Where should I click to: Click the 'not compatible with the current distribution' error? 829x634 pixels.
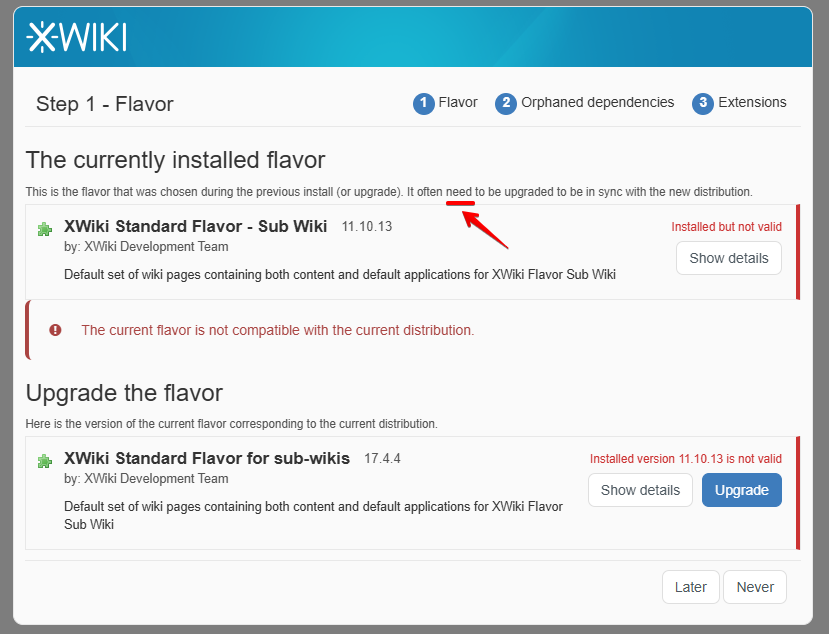(278, 330)
